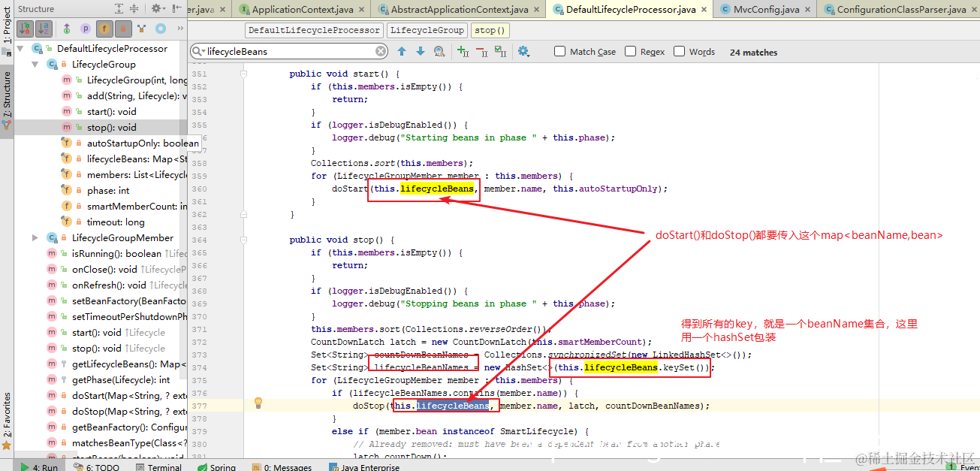Viewport: 980px width, 471px height.
Task: Open search history magnifier dropdown
Action: tap(198, 51)
